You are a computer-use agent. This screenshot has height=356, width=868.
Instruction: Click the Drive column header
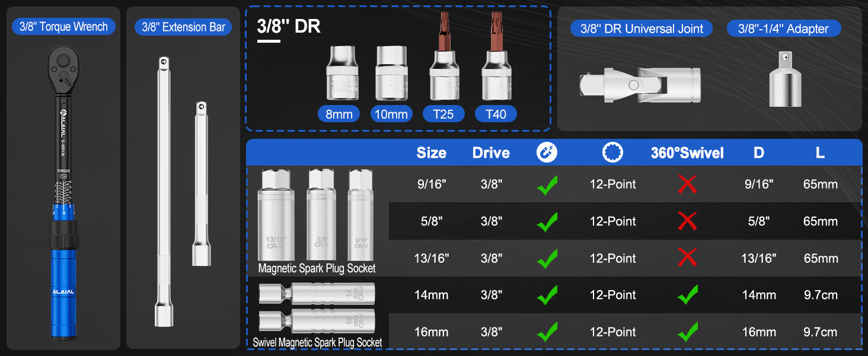click(491, 153)
